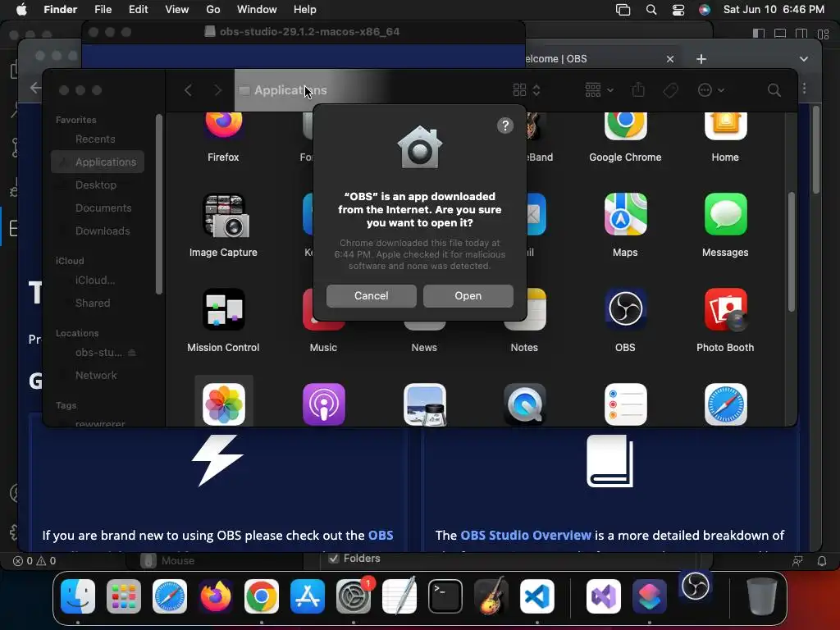Open Google Chrome in Applications folder
Viewport: 840px width, 630px height.
(x=625, y=126)
